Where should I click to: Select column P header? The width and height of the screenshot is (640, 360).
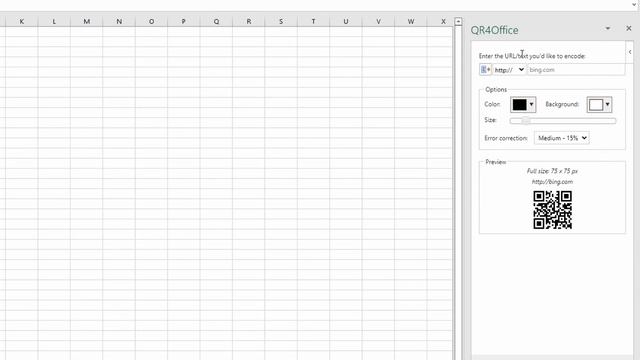pyautogui.click(x=184, y=21)
